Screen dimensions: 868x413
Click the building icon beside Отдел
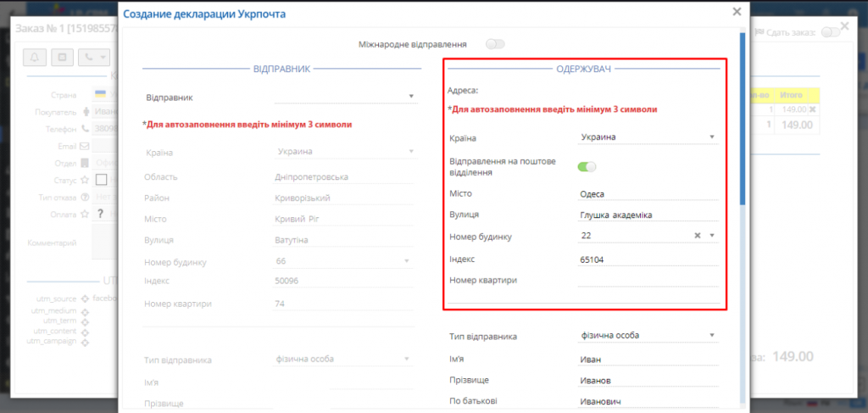(85, 164)
